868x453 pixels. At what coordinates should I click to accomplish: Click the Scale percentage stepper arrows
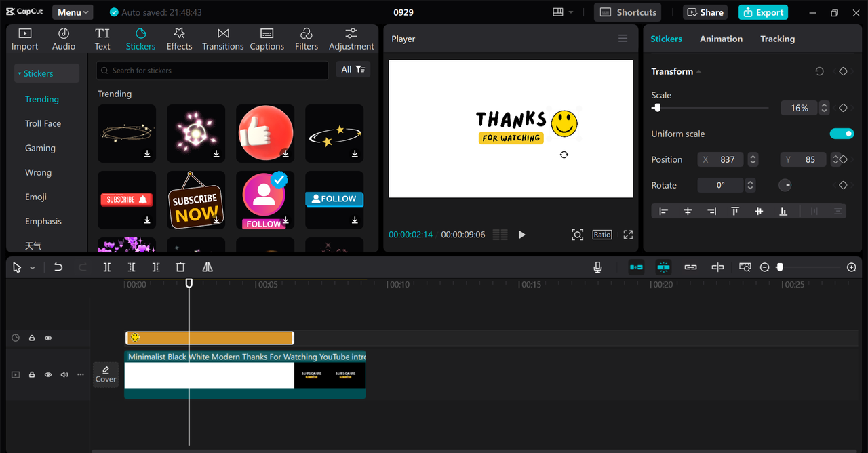click(824, 108)
